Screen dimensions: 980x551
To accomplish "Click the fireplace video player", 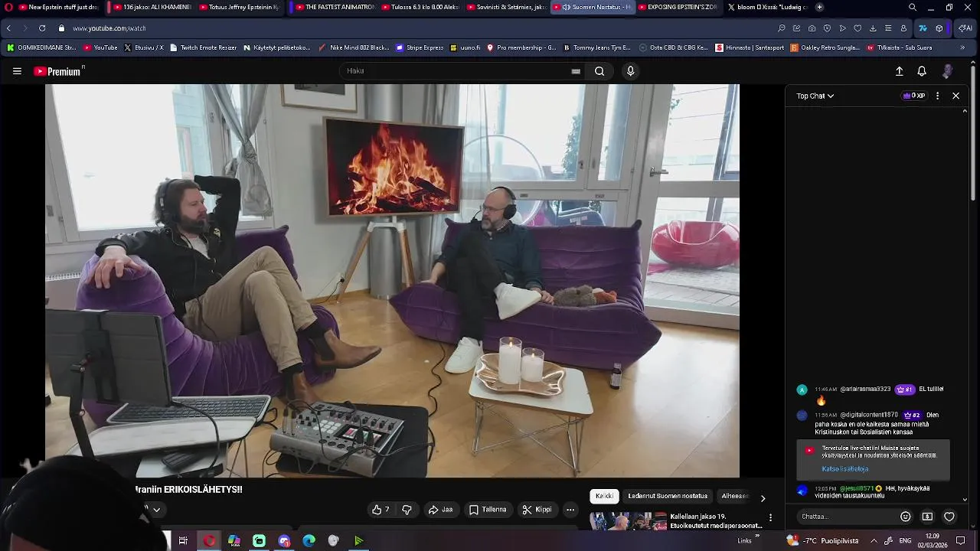I will pos(392,280).
